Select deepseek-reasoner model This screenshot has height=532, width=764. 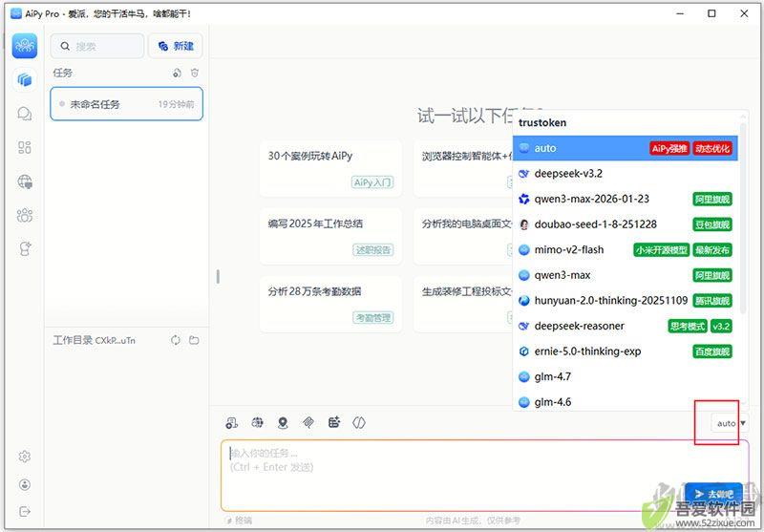[626, 326]
